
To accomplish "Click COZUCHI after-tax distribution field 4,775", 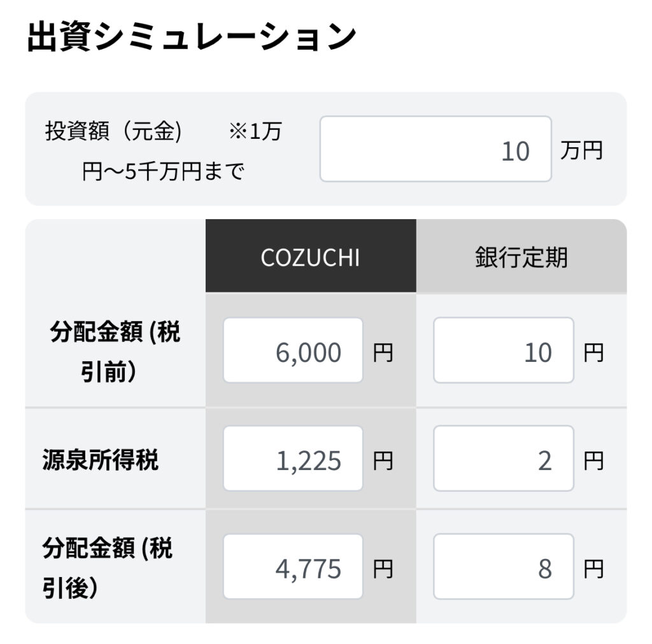I will pos(293,567).
